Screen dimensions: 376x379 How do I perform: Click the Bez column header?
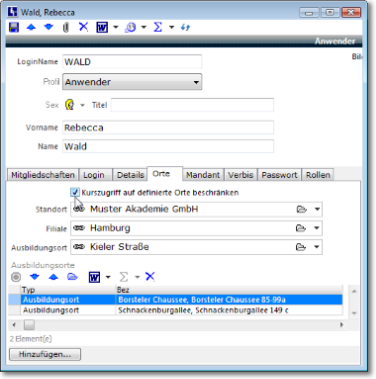[229, 290]
